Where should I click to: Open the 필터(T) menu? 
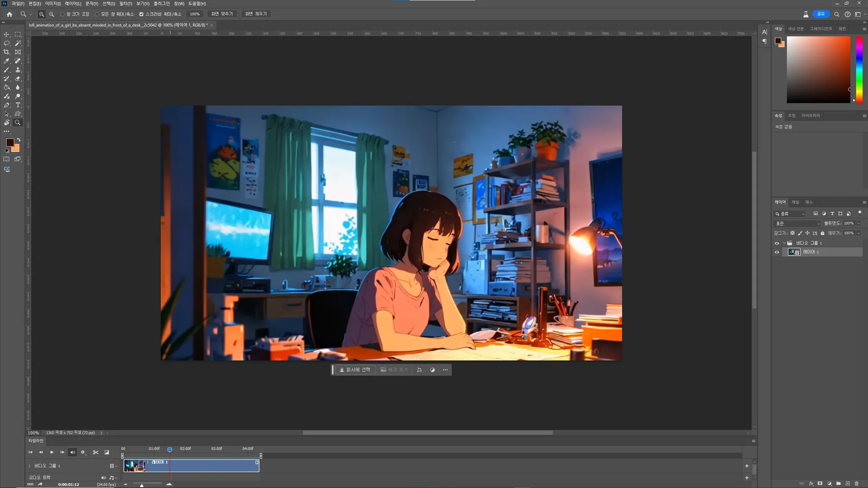(x=125, y=3)
